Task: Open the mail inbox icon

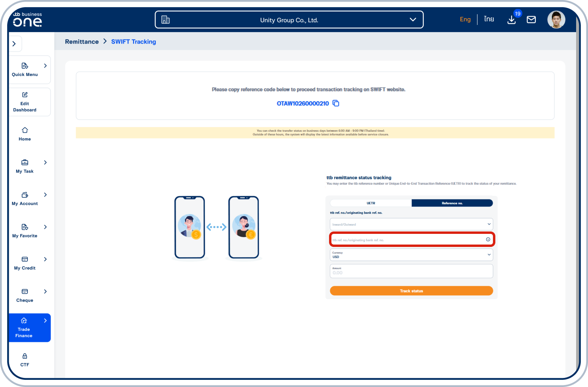Action: [531, 20]
